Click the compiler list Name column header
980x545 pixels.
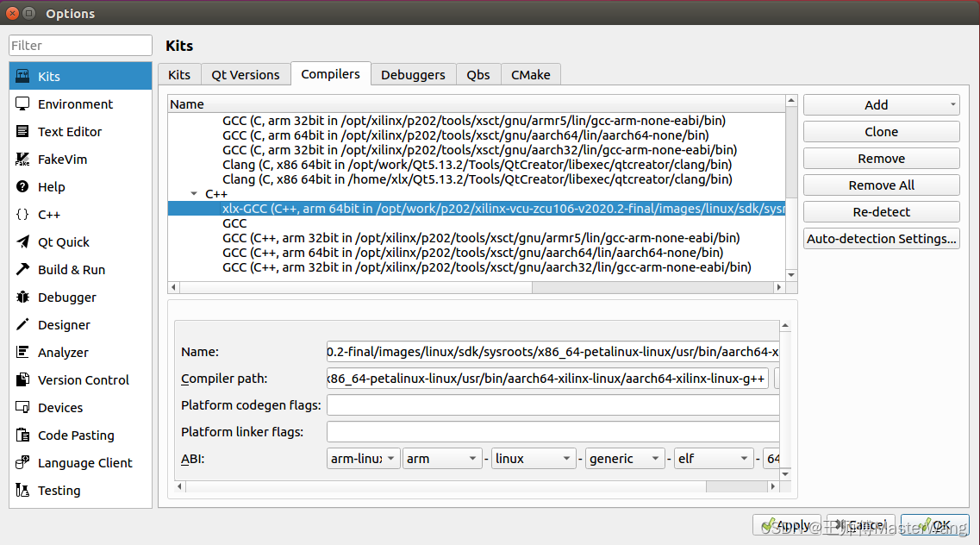tap(477, 103)
